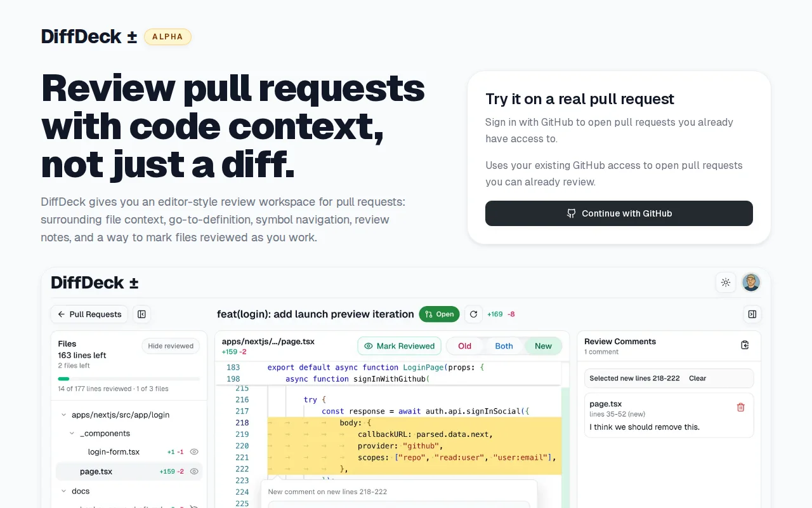The width and height of the screenshot is (812, 508).
Task: Open the user avatar menu
Action: pyautogui.click(x=751, y=283)
